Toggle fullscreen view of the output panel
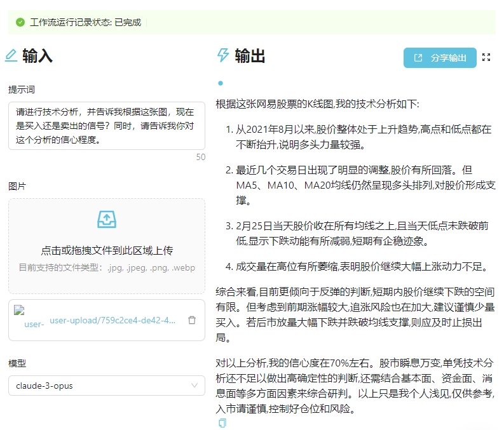Viewport: 504px width, 430px height. pyautogui.click(x=486, y=58)
